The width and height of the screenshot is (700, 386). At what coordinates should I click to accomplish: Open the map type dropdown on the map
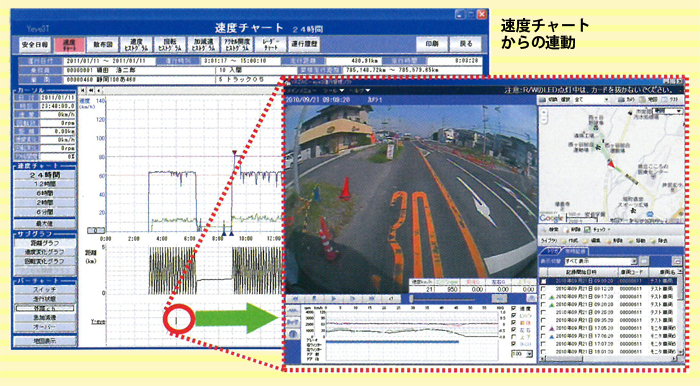click(x=668, y=111)
